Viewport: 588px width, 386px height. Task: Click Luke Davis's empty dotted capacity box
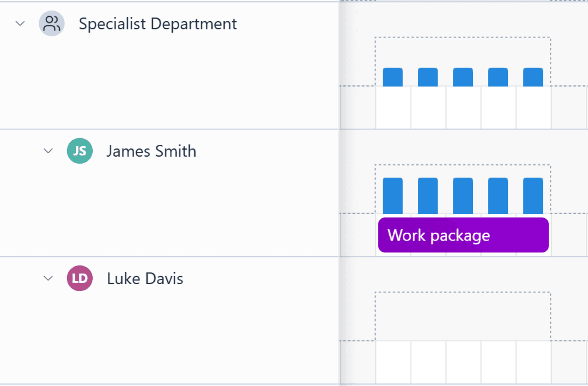463,316
